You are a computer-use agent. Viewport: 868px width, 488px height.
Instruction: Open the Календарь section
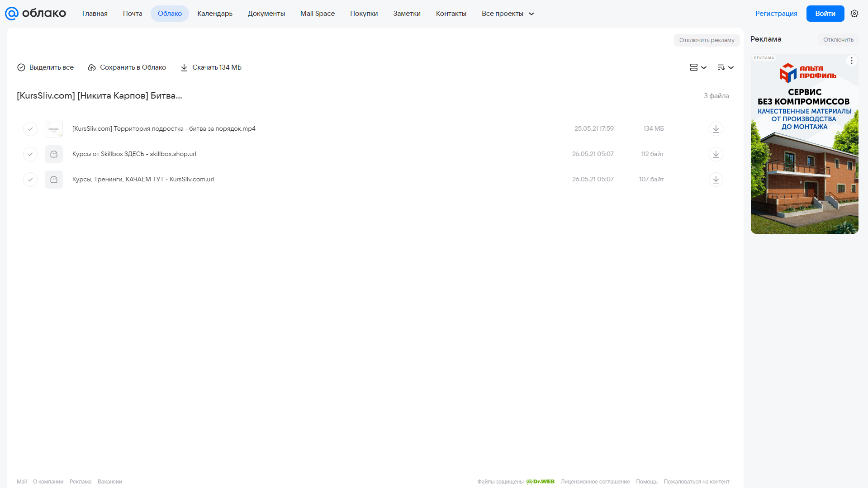[215, 14]
